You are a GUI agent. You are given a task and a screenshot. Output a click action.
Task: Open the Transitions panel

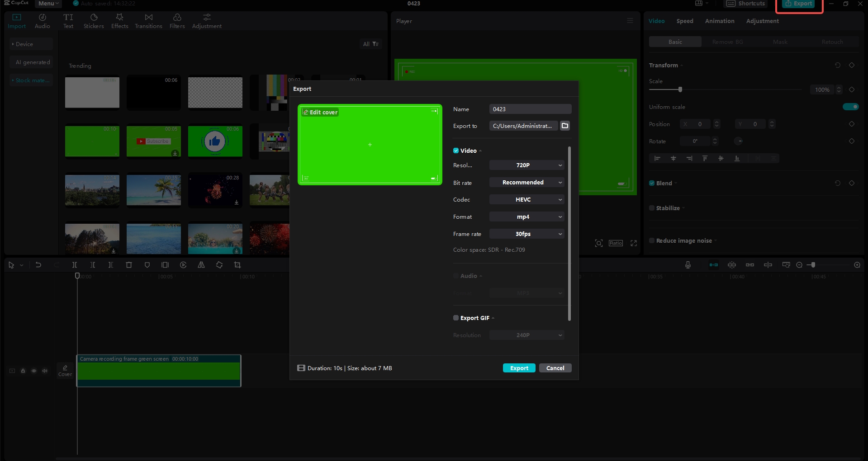[148, 20]
